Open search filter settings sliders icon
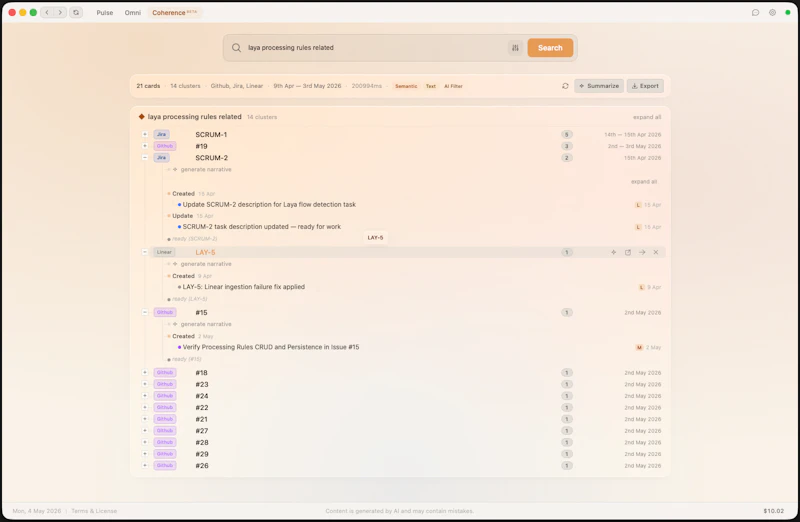 (x=515, y=47)
